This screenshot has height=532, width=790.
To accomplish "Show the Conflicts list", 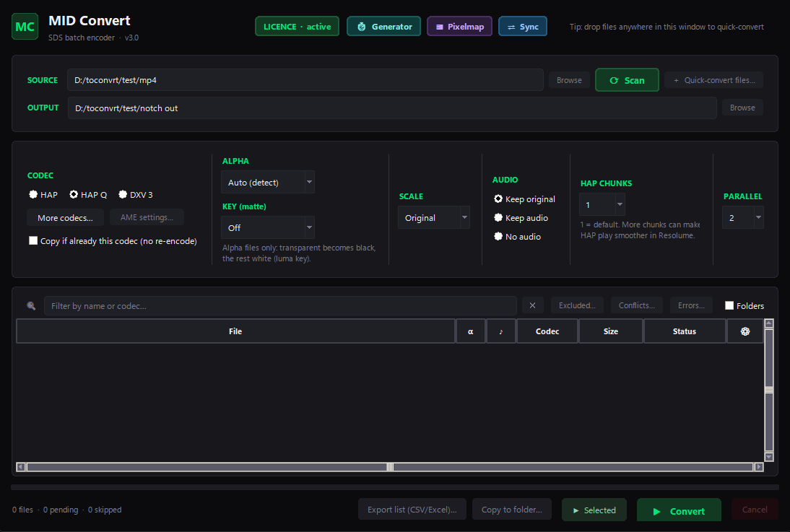I will 637,305.
